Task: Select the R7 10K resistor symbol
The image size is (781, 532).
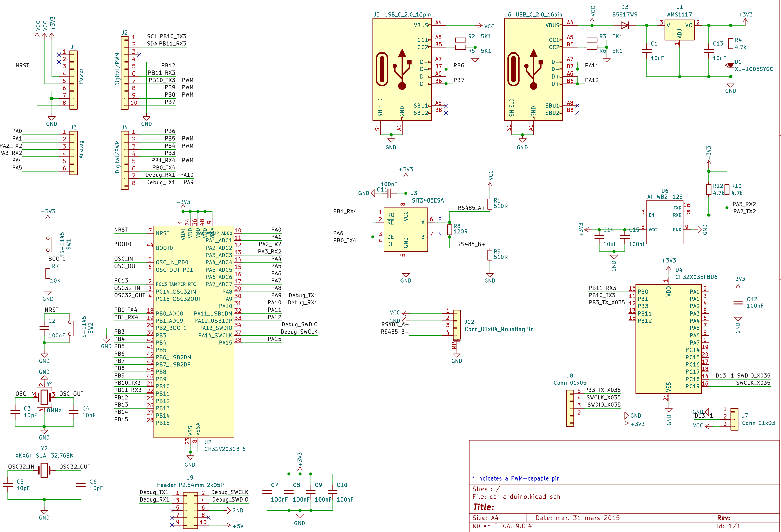Action: (x=48, y=273)
